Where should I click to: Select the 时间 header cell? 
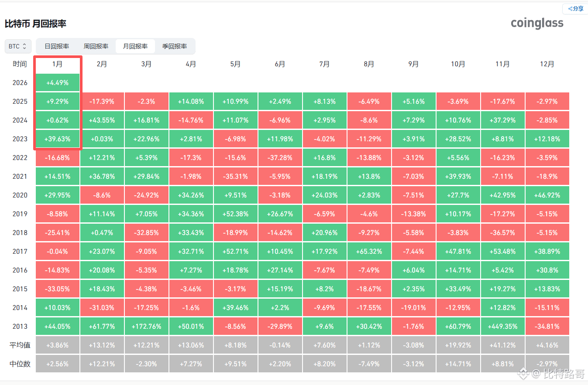(x=20, y=64)
